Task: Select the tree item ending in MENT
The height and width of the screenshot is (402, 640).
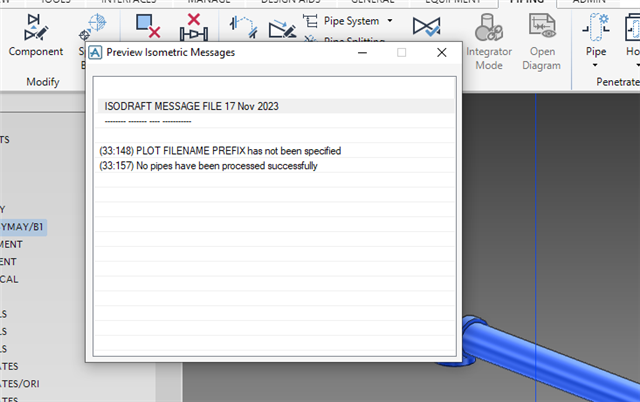Action: pyautogui.click(x=11, y=244)
